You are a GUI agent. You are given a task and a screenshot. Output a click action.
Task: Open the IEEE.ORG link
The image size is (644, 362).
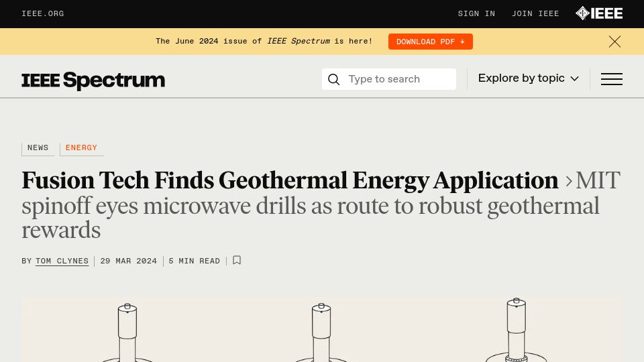[x=43, y=13]
